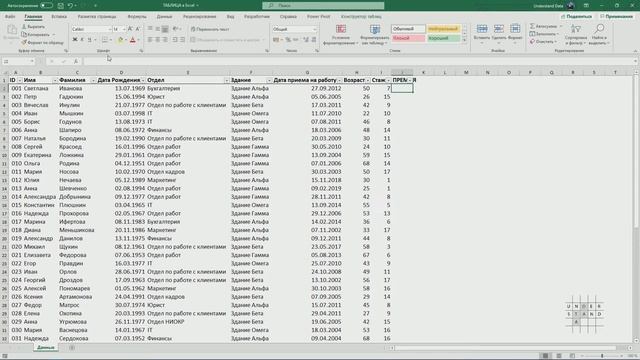Viewport: 640px width, 360px height.
Task: Expand the cell styles gallery
Action: click(464, 41)
